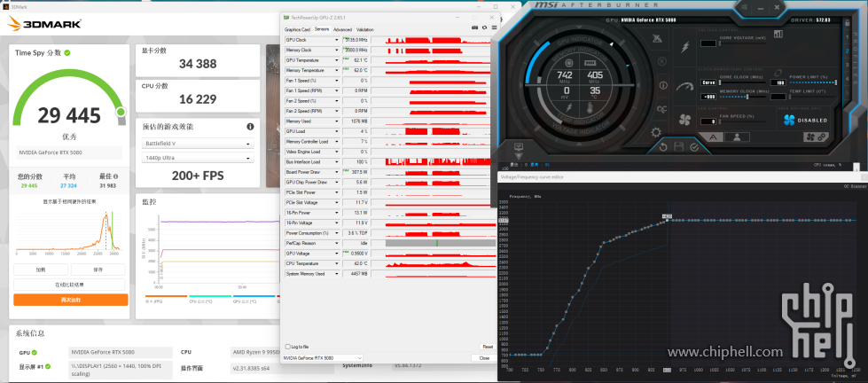Viewport: 868px width, 383px height.
Task: Select Afterburner profile slot 1
Action: (847, 37)
